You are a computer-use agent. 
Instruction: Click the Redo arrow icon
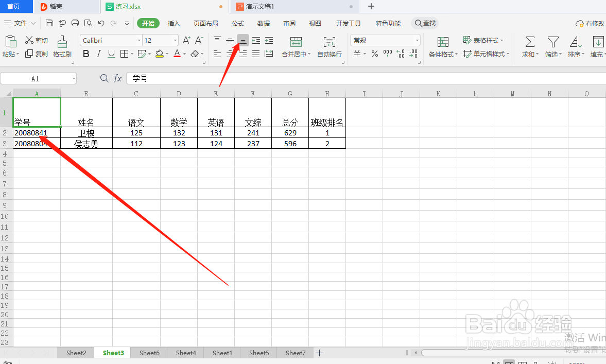point(113,23)
